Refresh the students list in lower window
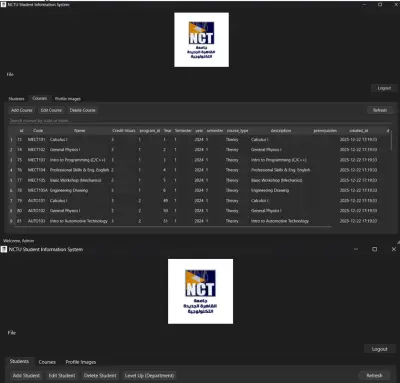The height and width of the screenshot is (383, 400). [x=374, y=376]
